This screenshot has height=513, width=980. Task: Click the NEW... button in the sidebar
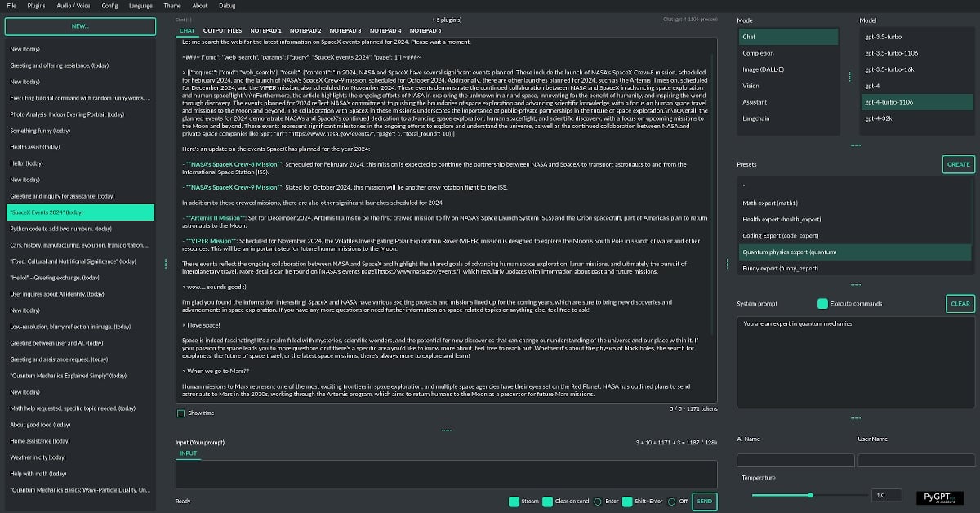click(80, 26)
